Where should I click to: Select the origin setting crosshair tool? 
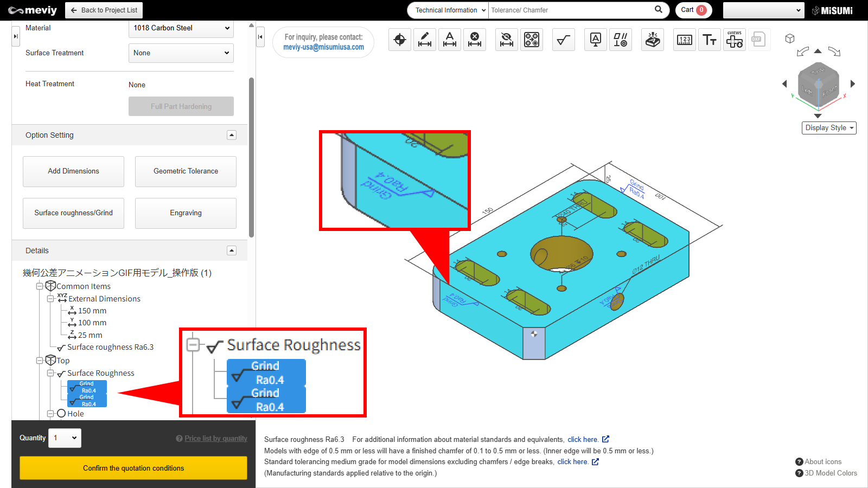point(400,40)
